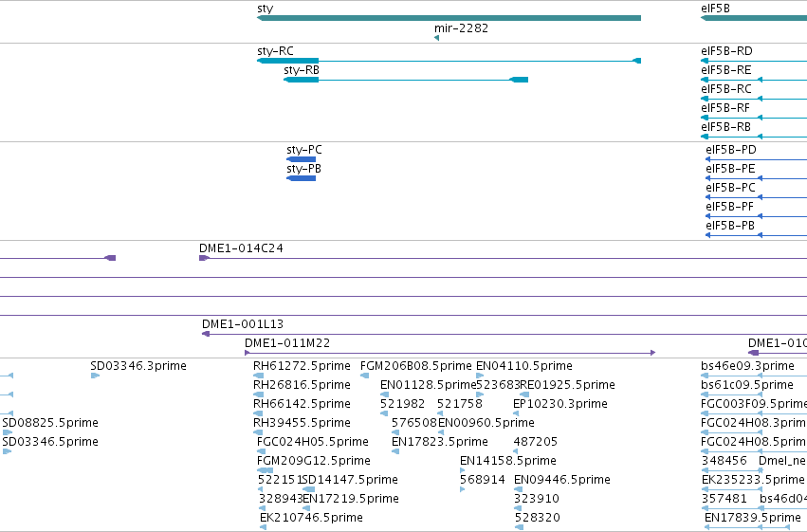Select the 487205 feature label
The height and width of the screenshot is (532, 807).
tap(536, 442)
